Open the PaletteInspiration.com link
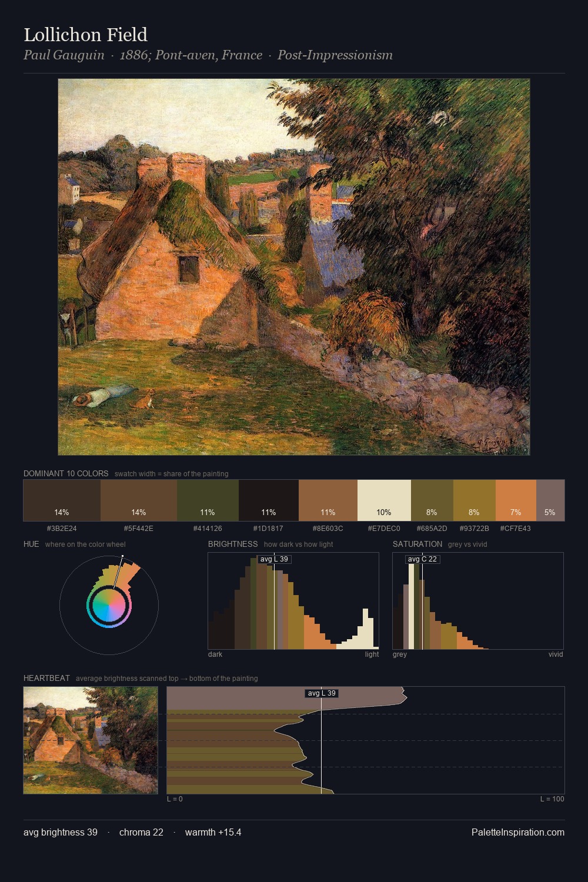 pos(518,832)
